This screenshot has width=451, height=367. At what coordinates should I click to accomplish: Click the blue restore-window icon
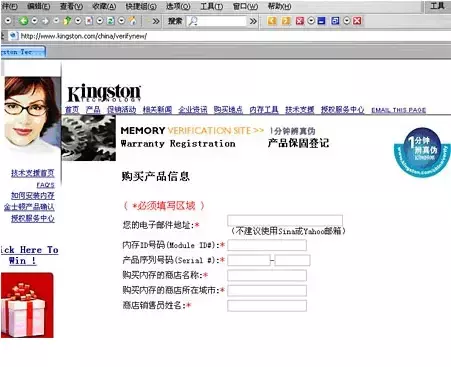pyautogui.click(x=335, y=21)
